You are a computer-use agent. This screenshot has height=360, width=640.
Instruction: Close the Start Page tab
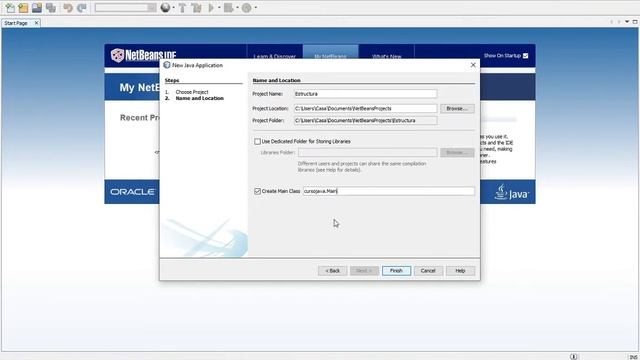(36, 23)
